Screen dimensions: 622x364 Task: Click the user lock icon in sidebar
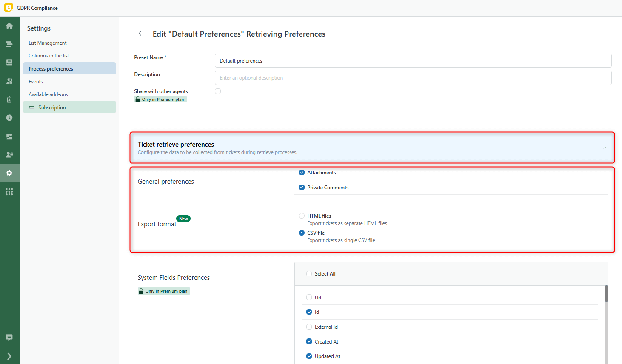point(9,155)
